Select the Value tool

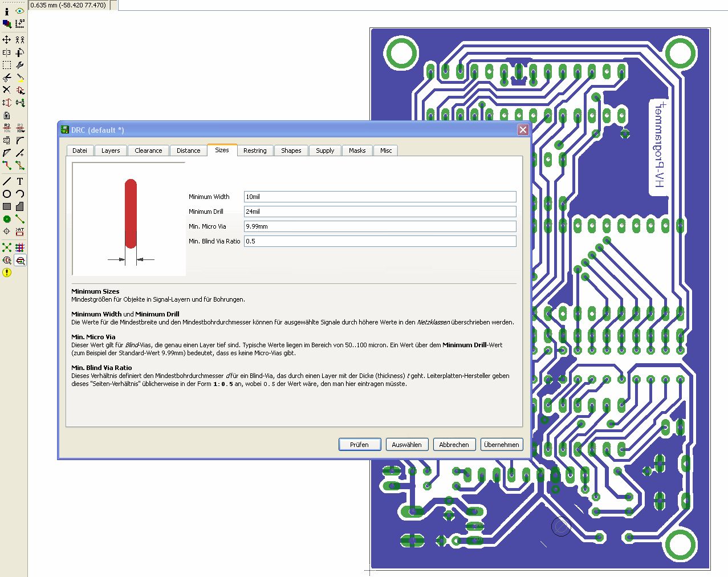pyautogui.click(x=20, y=128)
